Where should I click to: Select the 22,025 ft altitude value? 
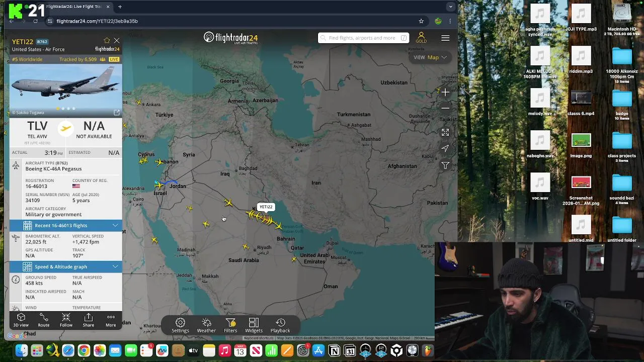coord(36,242)
